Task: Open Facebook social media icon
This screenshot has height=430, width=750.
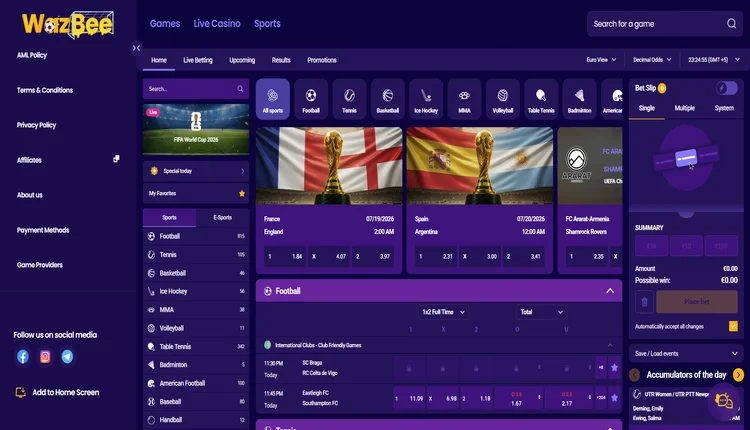Action: tap(22, 357)
